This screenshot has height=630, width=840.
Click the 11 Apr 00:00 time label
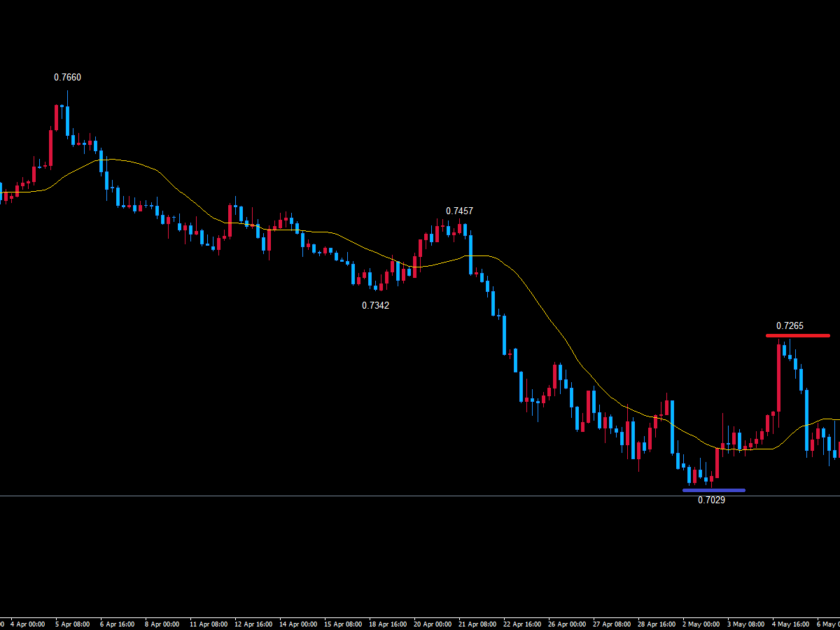(x=206, y=623)
